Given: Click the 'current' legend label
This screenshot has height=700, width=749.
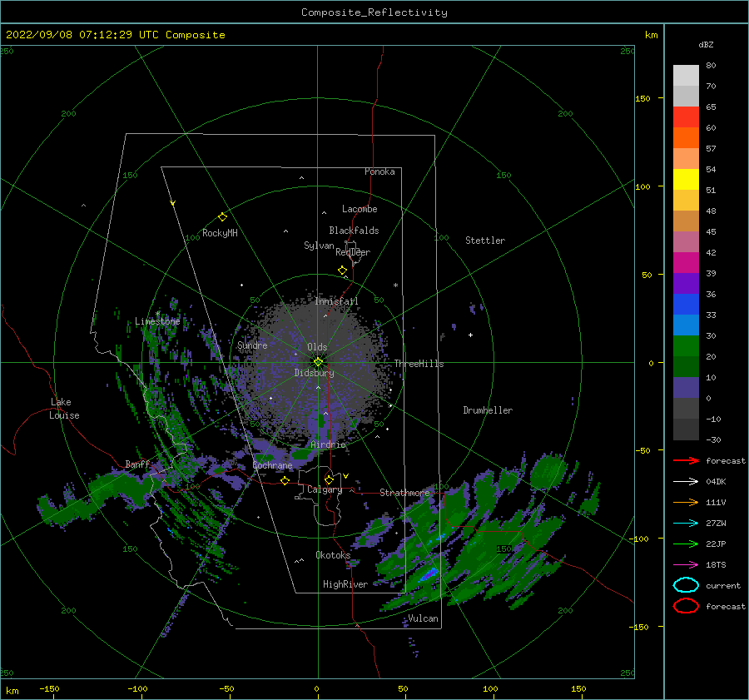Looking at the screenshot, I should click(723, 586).
